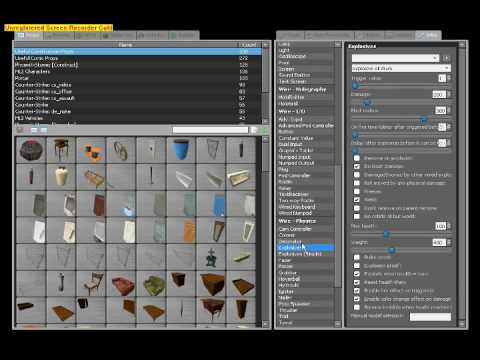The width and height of the screenshot is (480, 360).
Task: Click the second blue view icon below the prop list
Action: point(44,130)
